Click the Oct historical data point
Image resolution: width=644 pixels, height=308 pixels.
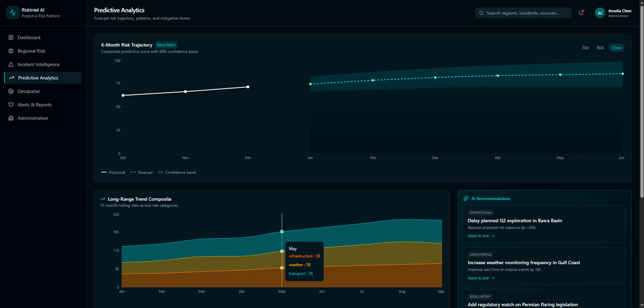coord(123,95)
